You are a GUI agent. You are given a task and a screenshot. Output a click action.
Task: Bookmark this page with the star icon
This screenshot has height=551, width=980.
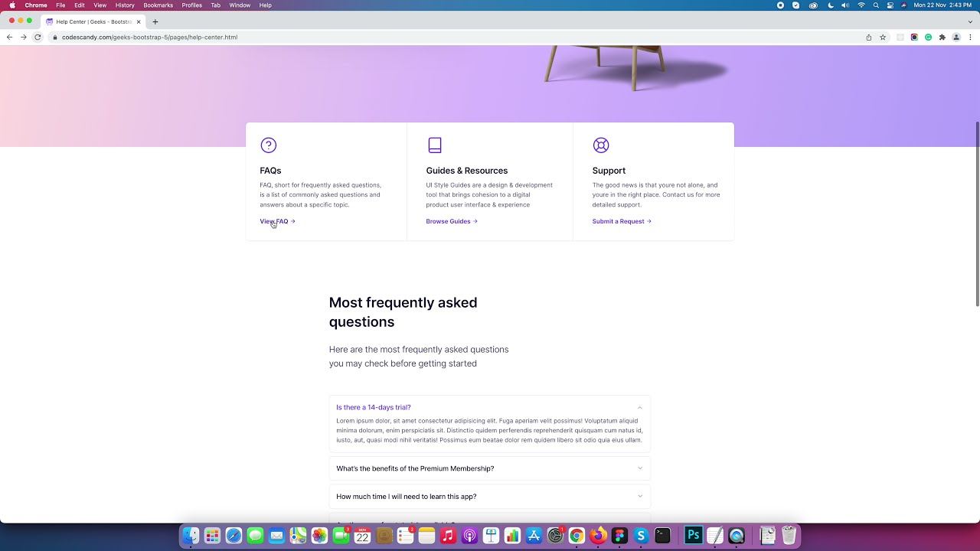pyautogui.click(x=883, y=37)
